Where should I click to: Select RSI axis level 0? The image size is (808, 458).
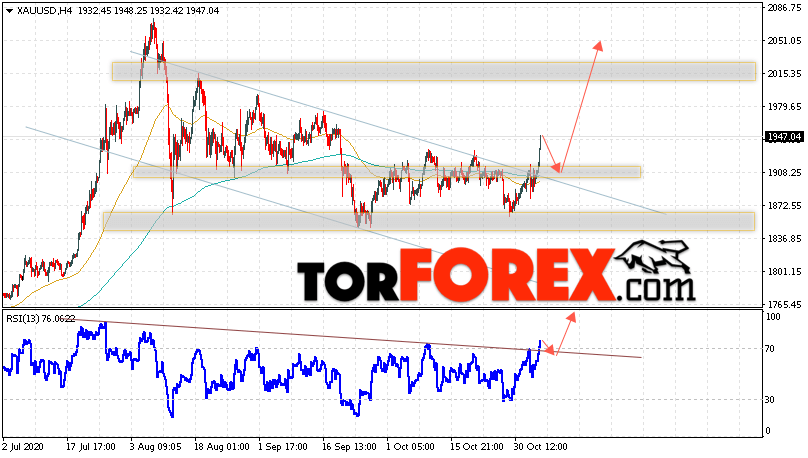768,431
